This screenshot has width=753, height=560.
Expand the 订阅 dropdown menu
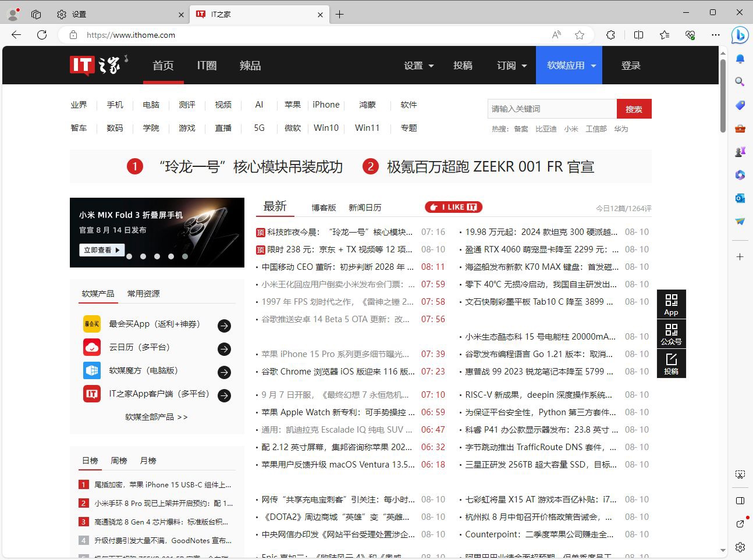click(510, 66)
